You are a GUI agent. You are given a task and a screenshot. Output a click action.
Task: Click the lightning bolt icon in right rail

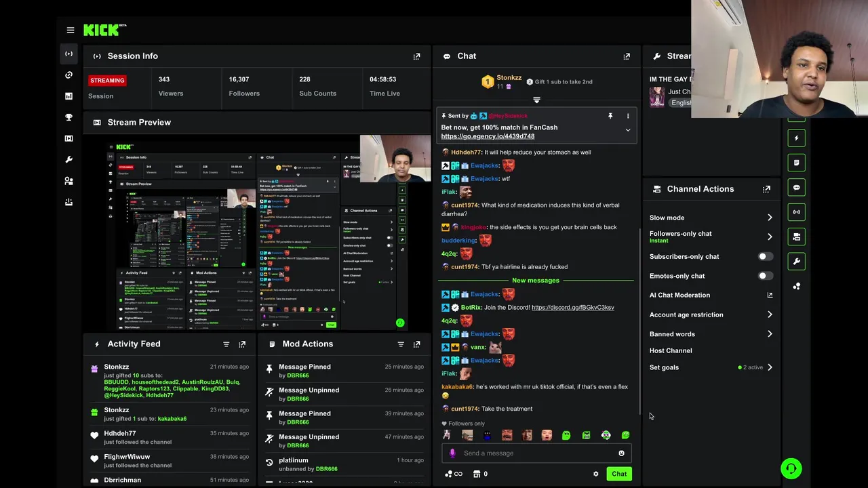point(797,138)
